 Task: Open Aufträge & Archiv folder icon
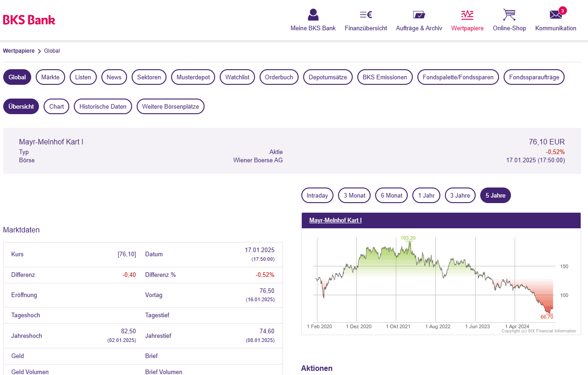coord(419,15)
